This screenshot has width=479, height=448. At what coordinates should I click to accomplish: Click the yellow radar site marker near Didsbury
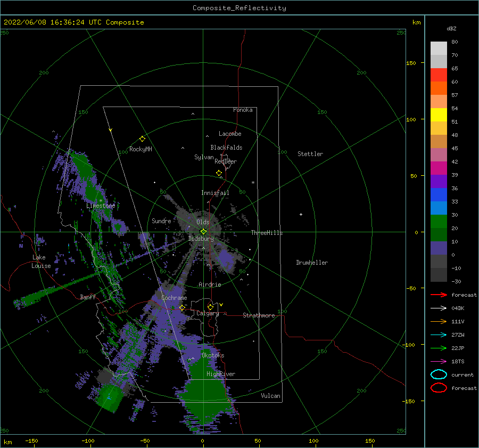(203, 232)
